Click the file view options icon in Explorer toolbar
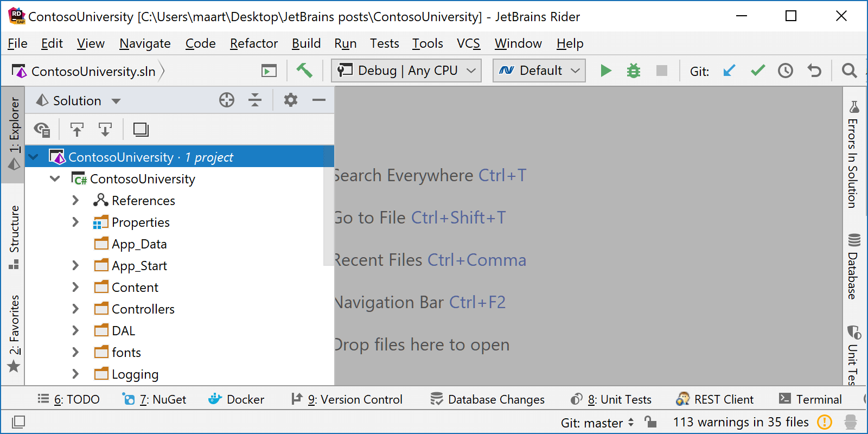The height and width of the screenshot is (434, 868). 42,130
